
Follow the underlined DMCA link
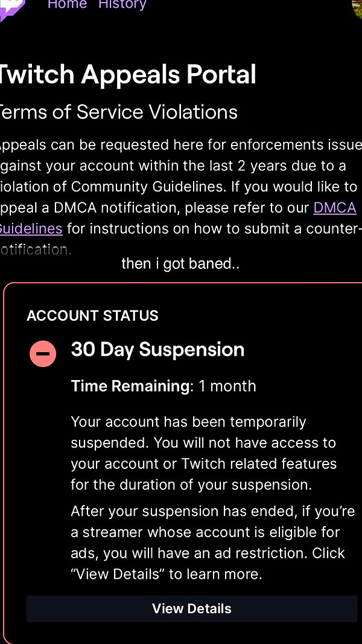335,208
